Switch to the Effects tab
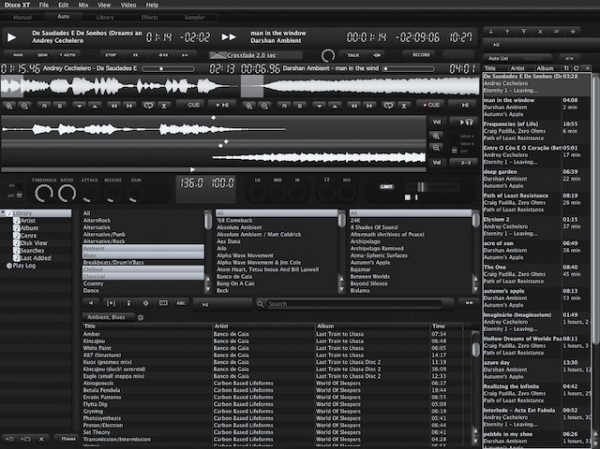Screen dimensions: 600x449 (x=150, y=18)
